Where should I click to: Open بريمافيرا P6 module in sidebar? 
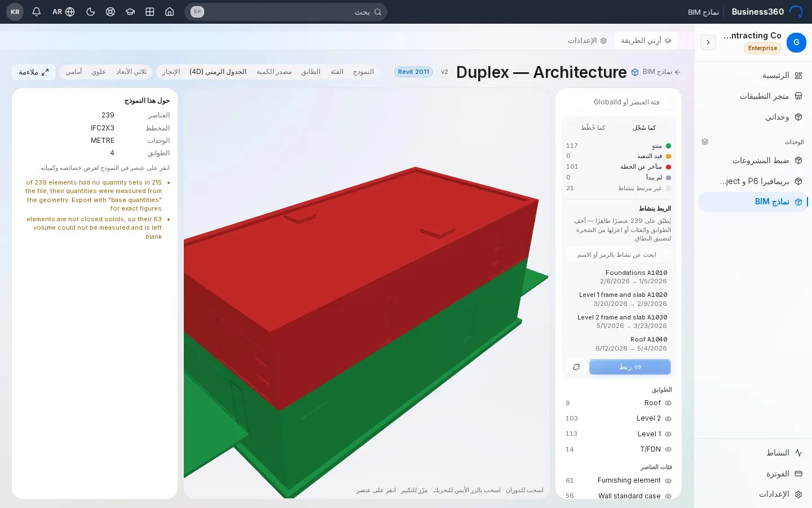coord(753,181)
